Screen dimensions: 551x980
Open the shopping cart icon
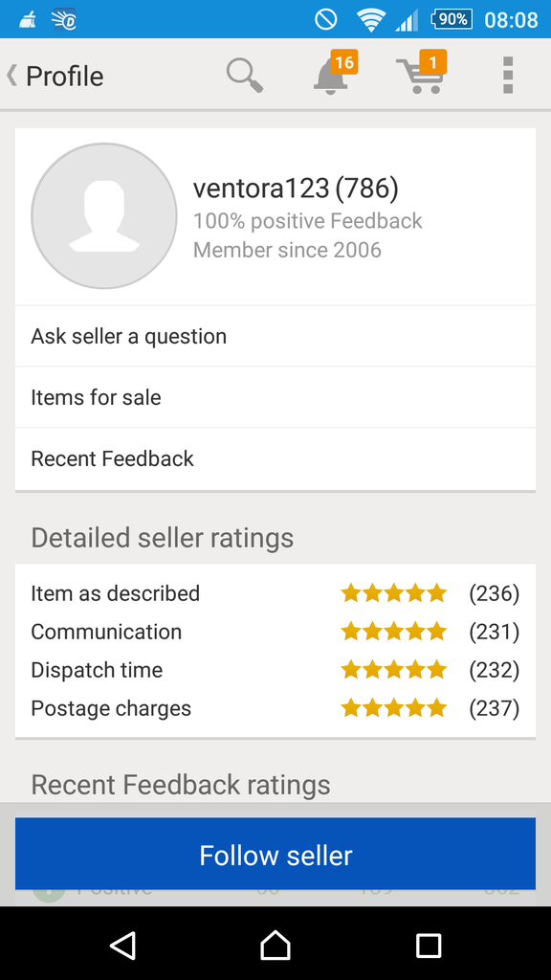pos(422,73)
